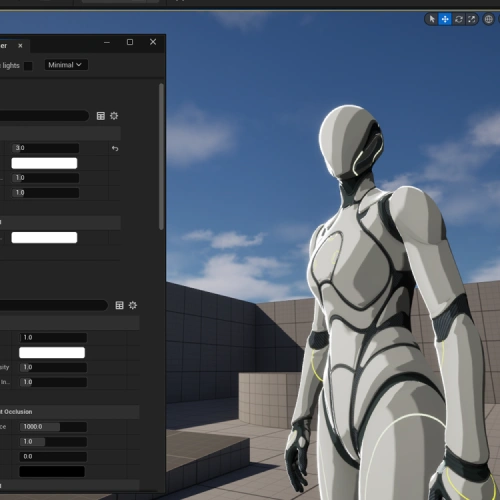
Task: Select the Rotate tool icon
Action: tap(459, 19)
